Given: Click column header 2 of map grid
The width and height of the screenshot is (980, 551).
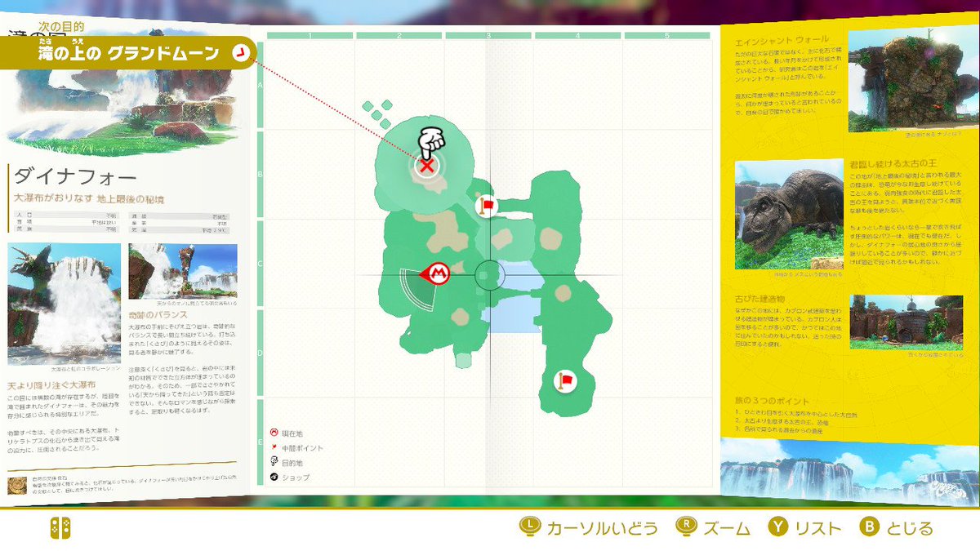Looking at the screenshot, I should [x=399, y=36].
